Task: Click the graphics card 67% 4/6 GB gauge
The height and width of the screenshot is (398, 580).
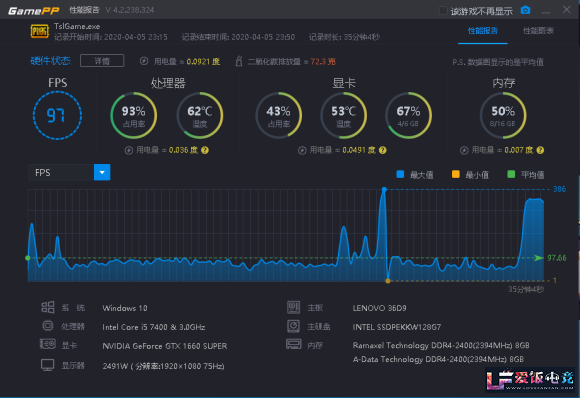Action: tap(408, 115)
